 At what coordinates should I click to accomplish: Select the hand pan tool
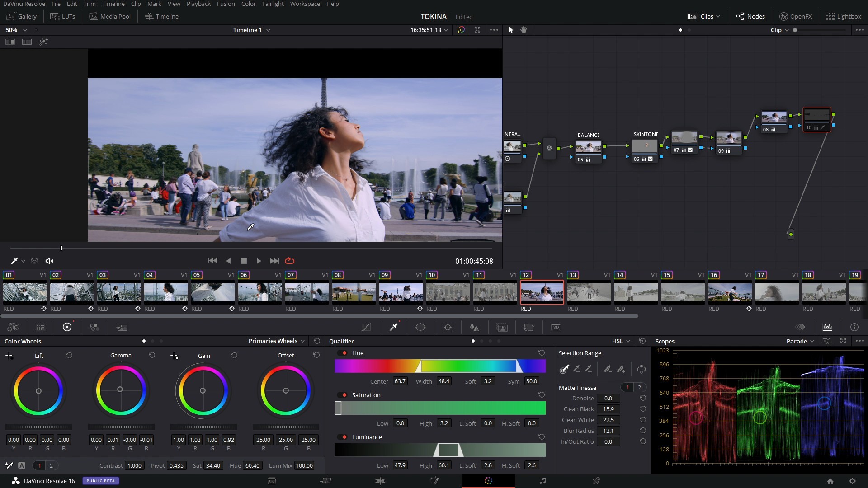pyautogui.click(x=524, y=30)
